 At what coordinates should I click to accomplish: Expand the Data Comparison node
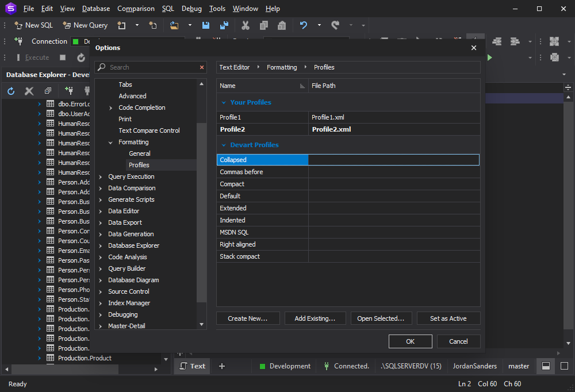pos(101,188)
